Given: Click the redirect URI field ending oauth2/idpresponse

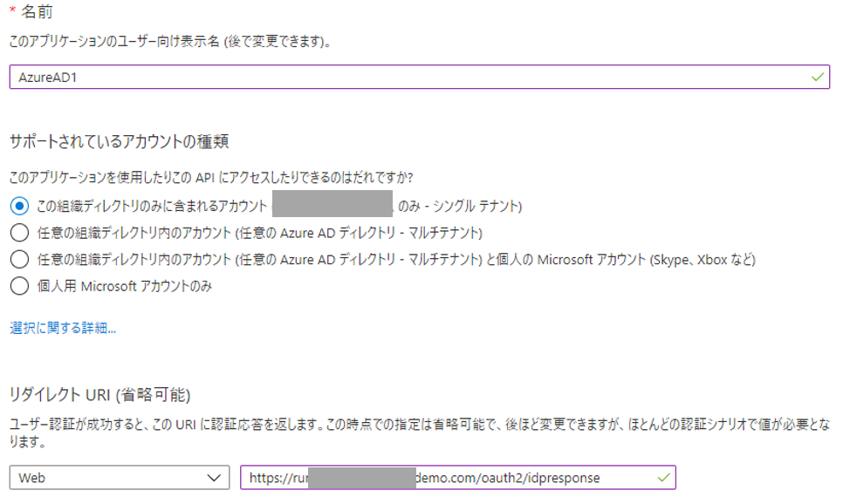Looking at the screenshot, I should click(x=458, y=478).
